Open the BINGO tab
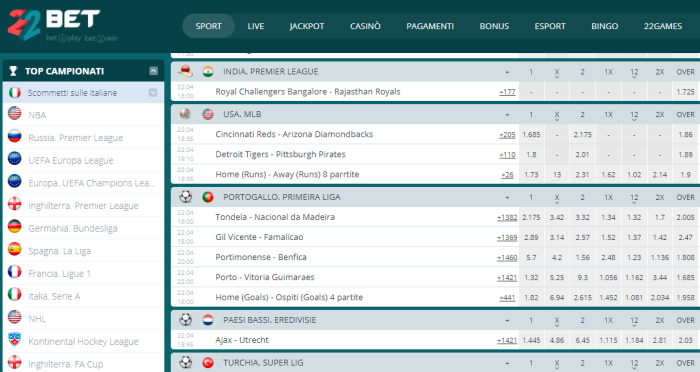 tap(604, 26)
